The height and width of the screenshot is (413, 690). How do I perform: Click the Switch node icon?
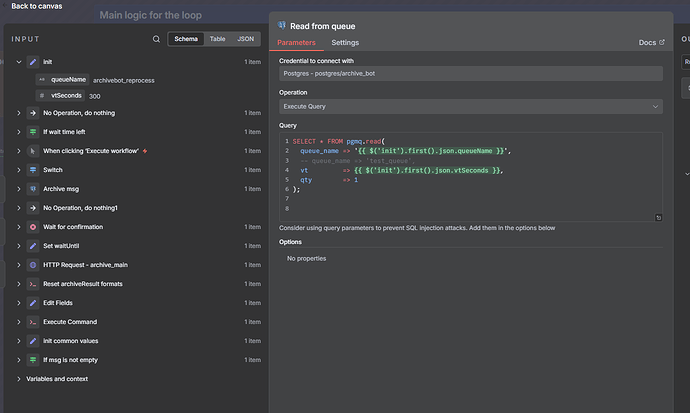tap(33, 170)
